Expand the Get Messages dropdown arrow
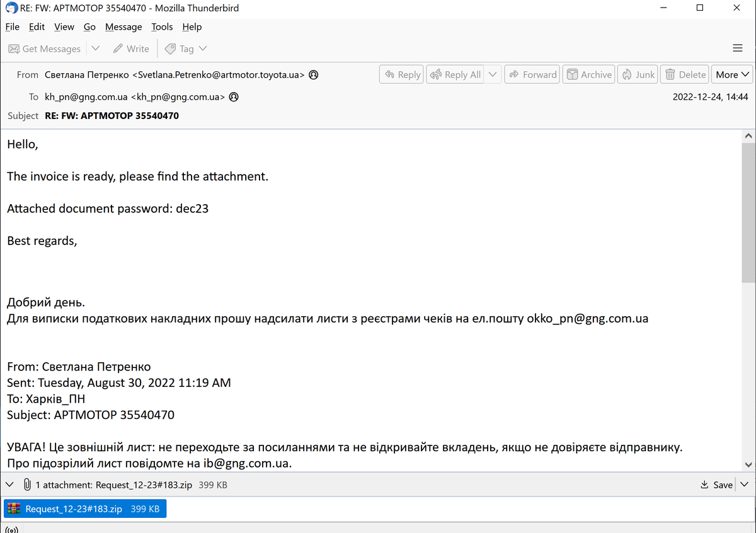Image resolution: width=756 pixels, height=533 pixels. click(95, 49)
